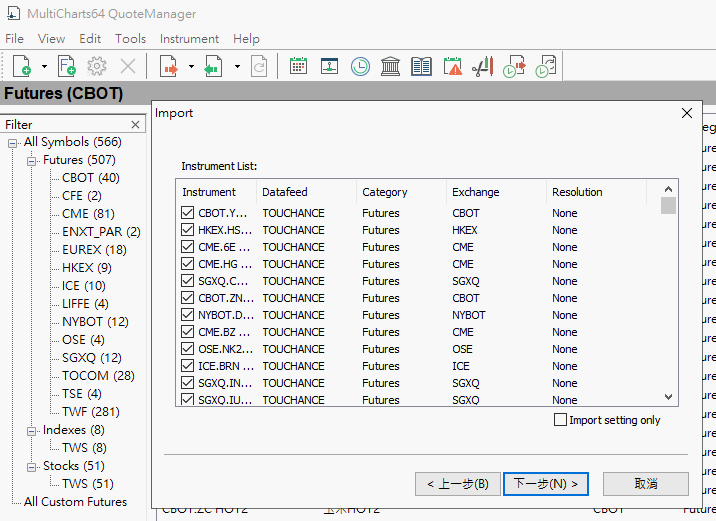Click the 取消 cancel button
Image resolution: width=716 pixels, height=521 pixels.
[646, 484]
